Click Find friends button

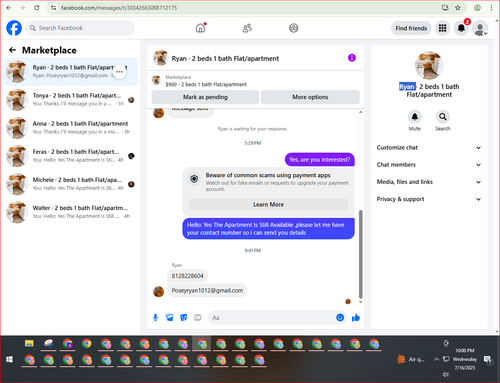411,28
